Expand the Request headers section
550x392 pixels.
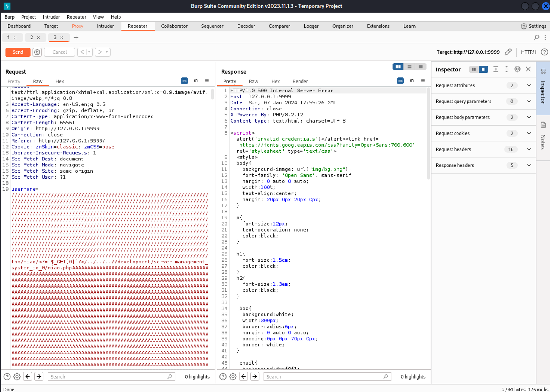(529, 149)
